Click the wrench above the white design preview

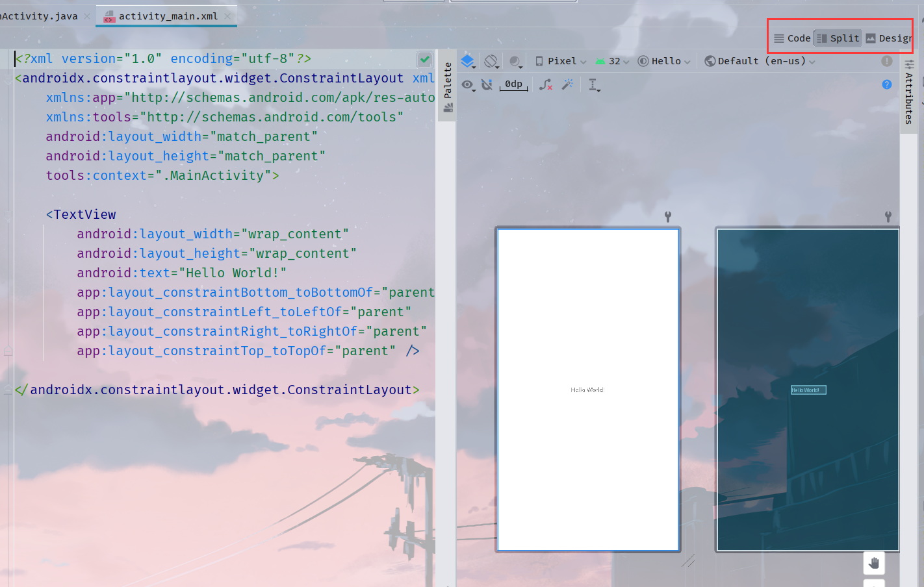point(668,216)
